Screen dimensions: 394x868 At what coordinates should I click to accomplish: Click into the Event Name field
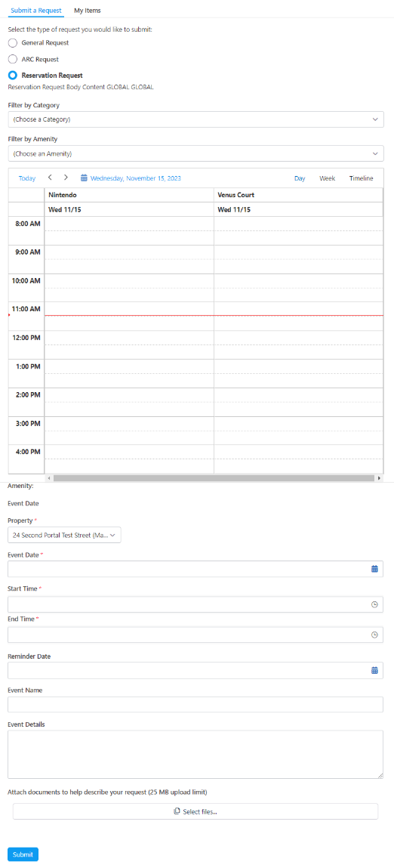[195, 704]
